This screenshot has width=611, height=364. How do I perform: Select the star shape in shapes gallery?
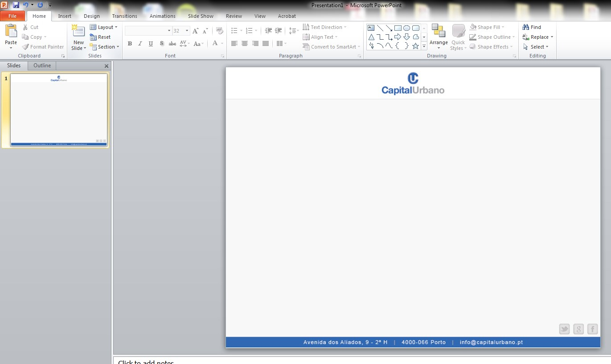(415, 46)
